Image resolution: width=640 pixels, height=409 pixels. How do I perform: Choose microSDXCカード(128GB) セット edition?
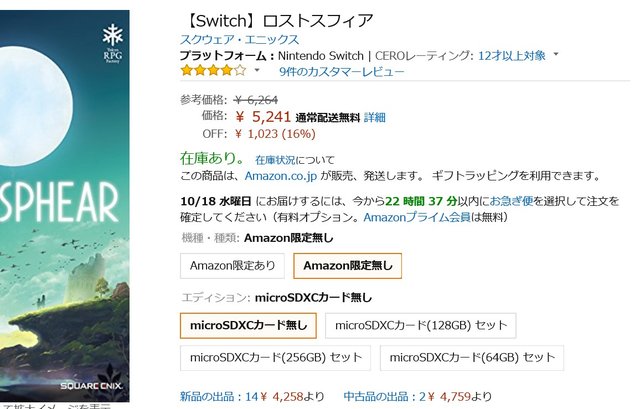(x=420, y=325)
